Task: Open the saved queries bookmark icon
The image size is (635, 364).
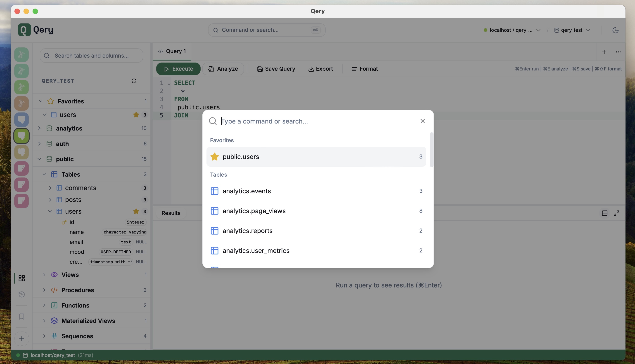Action: 22,317
